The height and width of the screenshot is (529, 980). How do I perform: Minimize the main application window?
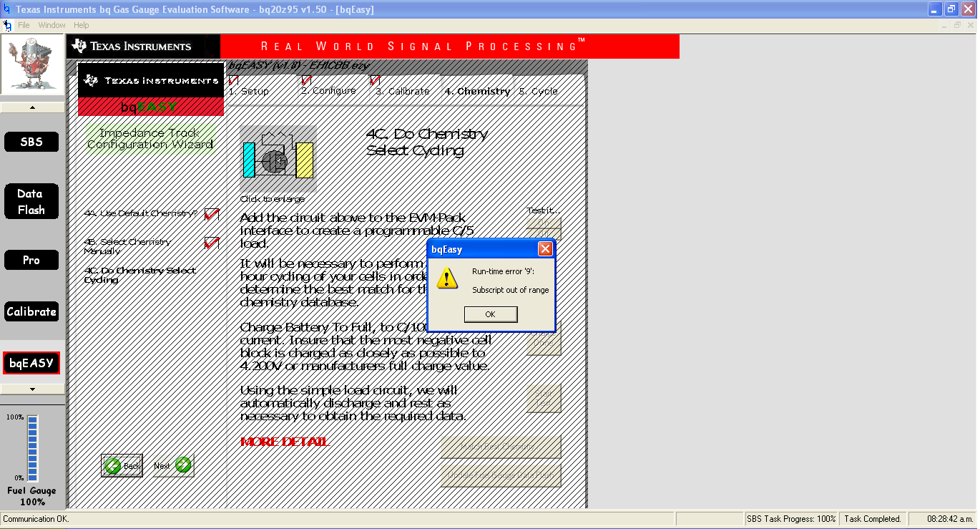point(936,9)
